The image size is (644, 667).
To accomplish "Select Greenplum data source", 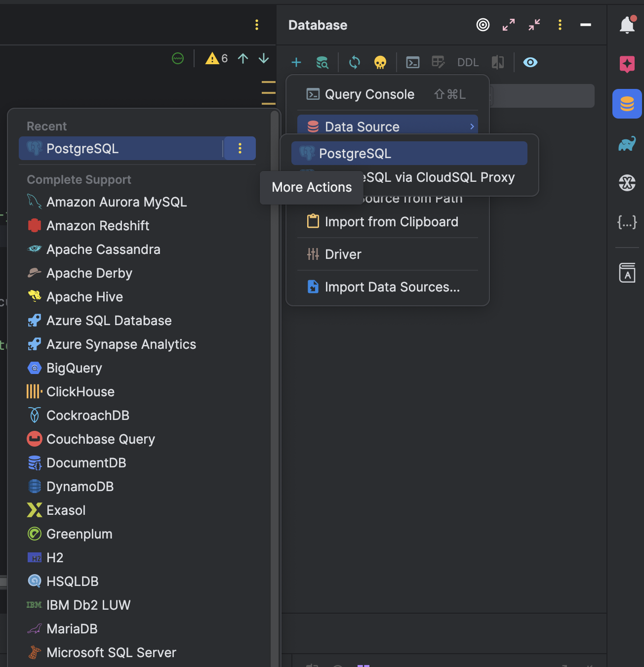I will click(x=137, y=534).
